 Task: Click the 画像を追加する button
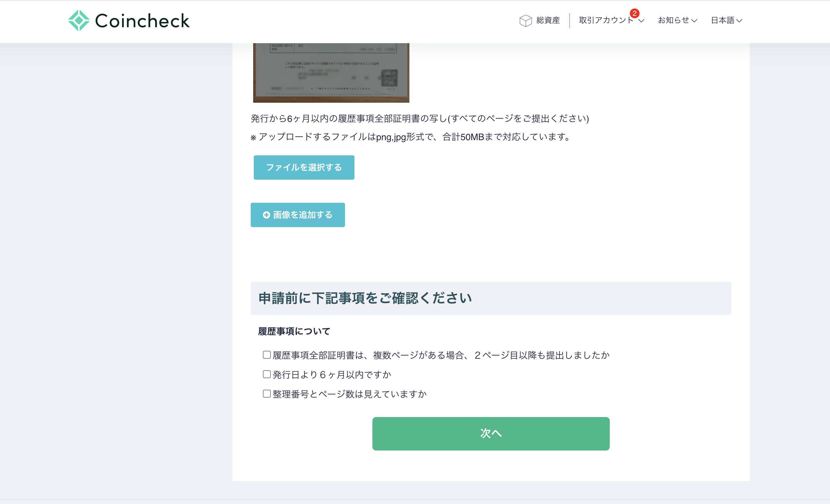pyautogui.click(x=298, y=215)
